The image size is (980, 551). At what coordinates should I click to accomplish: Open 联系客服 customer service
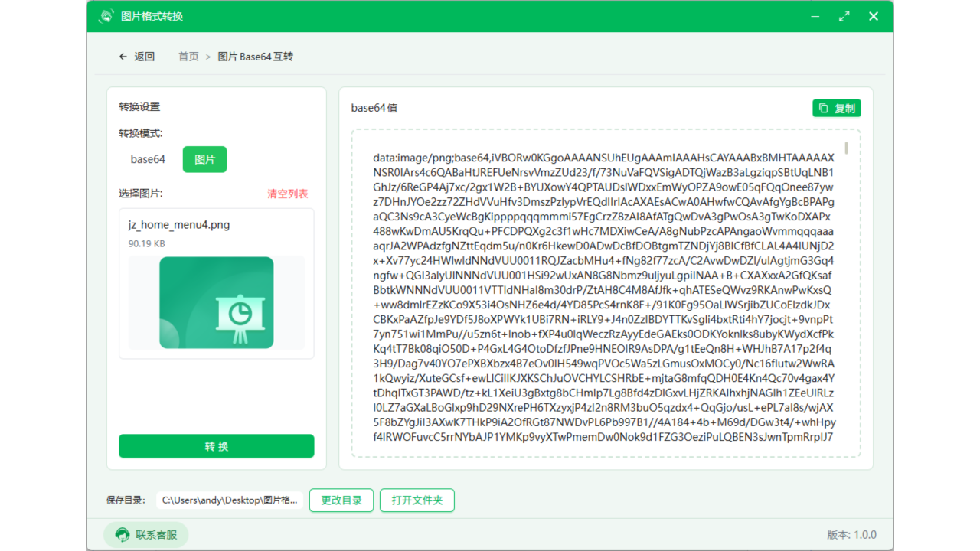point(146,535)
